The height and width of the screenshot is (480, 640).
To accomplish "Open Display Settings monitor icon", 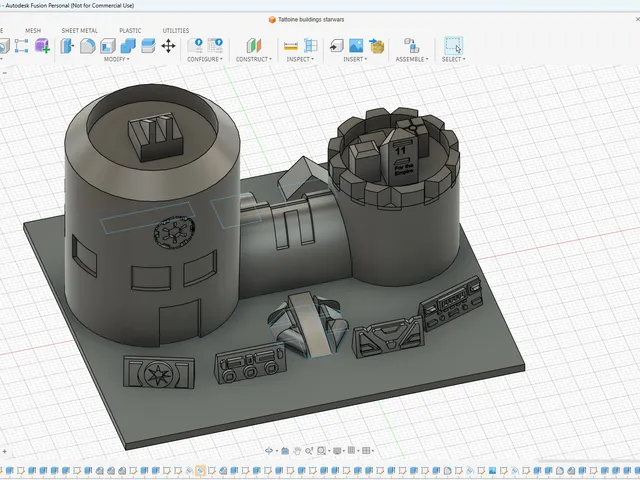I will pos(337,451).
